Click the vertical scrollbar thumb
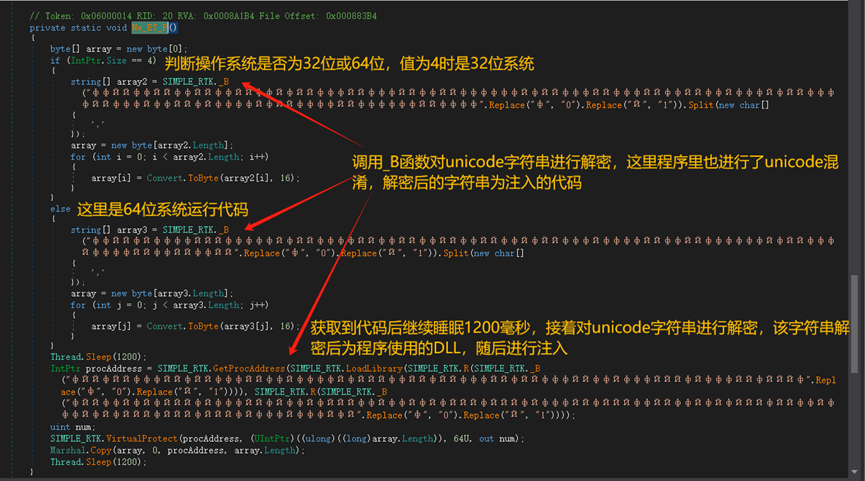Viewport: 865px width, 481px height. click(855, 323)
